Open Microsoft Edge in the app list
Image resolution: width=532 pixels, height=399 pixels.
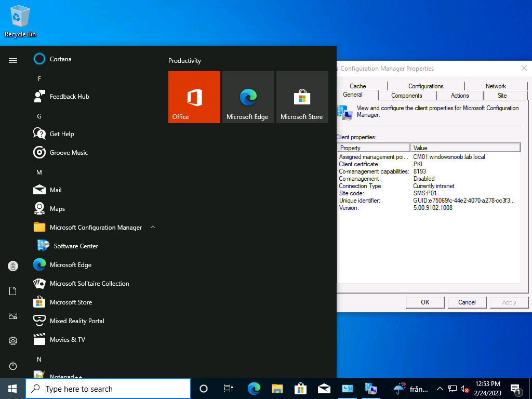point(94,264)
